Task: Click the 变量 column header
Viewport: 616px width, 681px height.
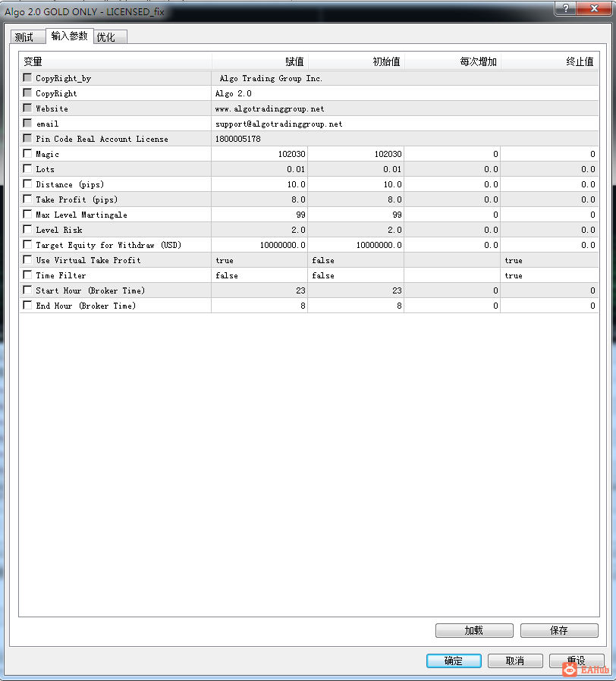Action: pos(115,61)
